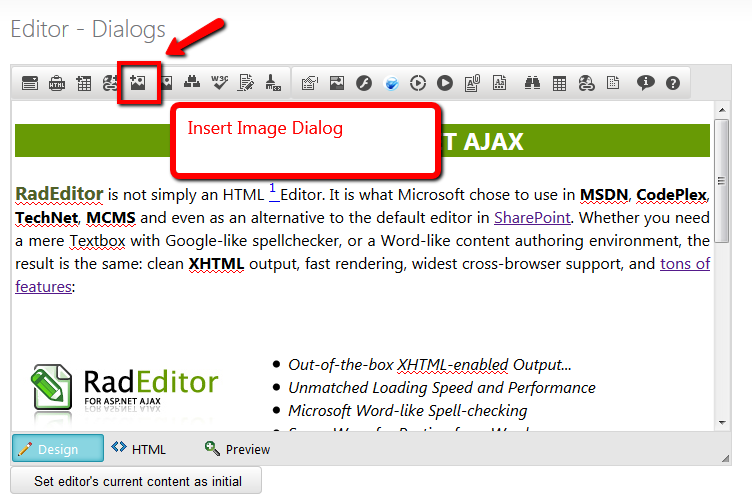Click the bold word MSDN
752x498 pixels.
click(x=604, y=195)
